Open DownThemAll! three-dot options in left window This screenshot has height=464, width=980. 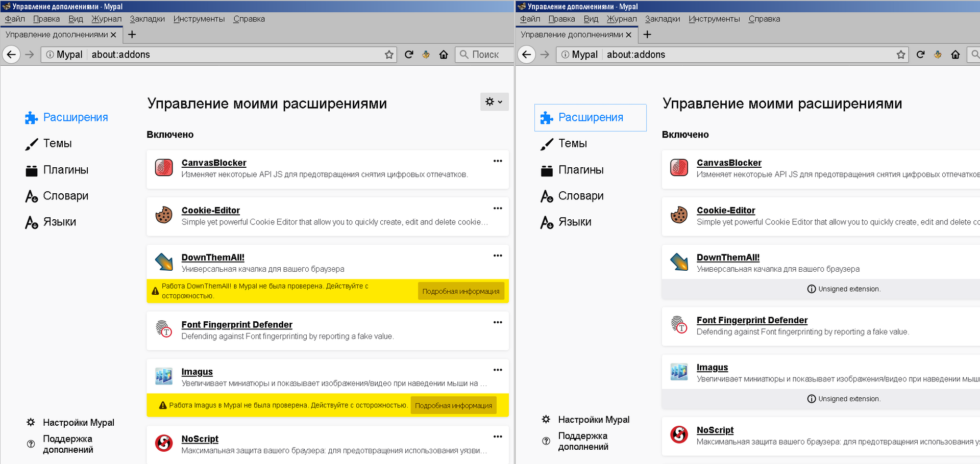498,256
